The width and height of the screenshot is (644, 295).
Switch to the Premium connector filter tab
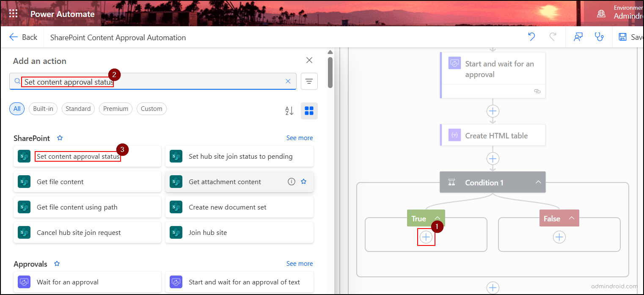tap(116, 108)
